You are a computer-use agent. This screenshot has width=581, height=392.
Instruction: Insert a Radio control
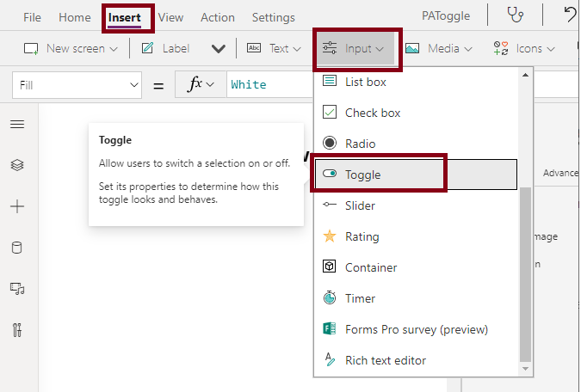[x=360, y=144]
